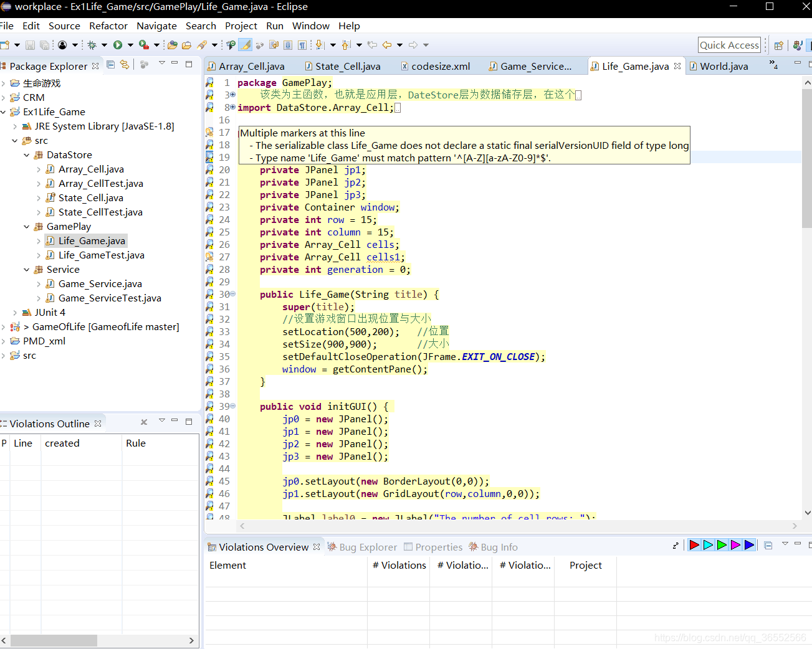Switch to the codesize.xml editor tab
The width and height of the screenshot is (812, 649).
pos(436,66)
